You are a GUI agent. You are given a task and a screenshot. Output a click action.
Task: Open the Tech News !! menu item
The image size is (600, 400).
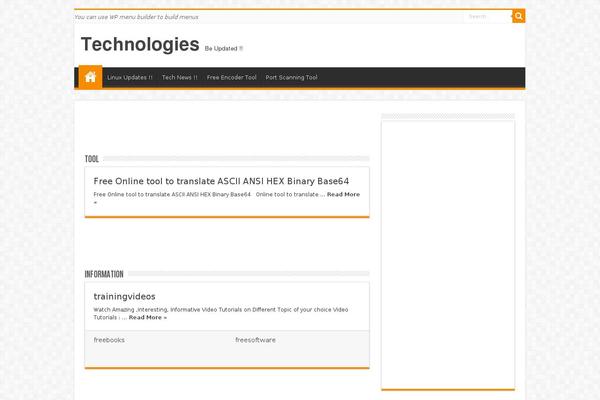click(179, 77)
